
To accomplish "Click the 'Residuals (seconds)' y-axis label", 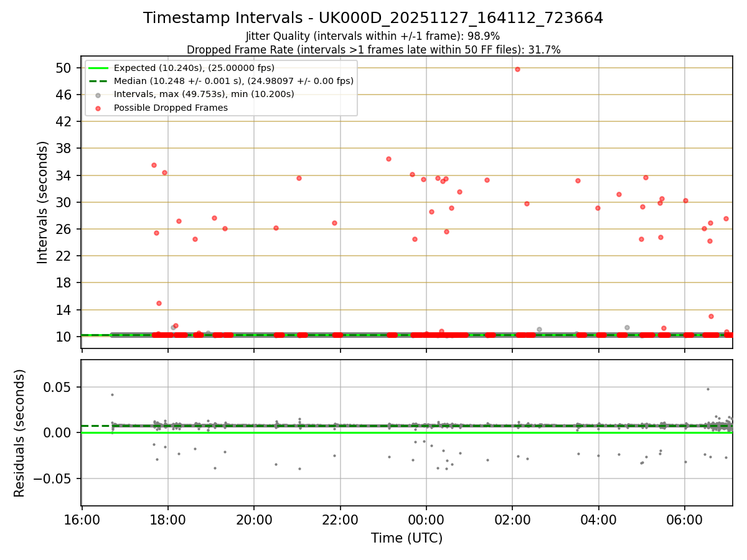I will 20,433.
